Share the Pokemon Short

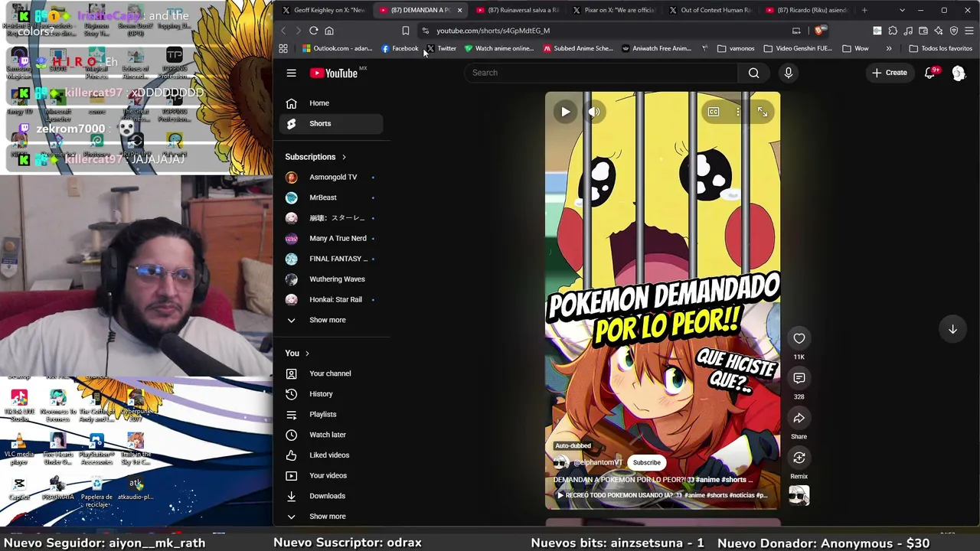[x=799, y=418]
